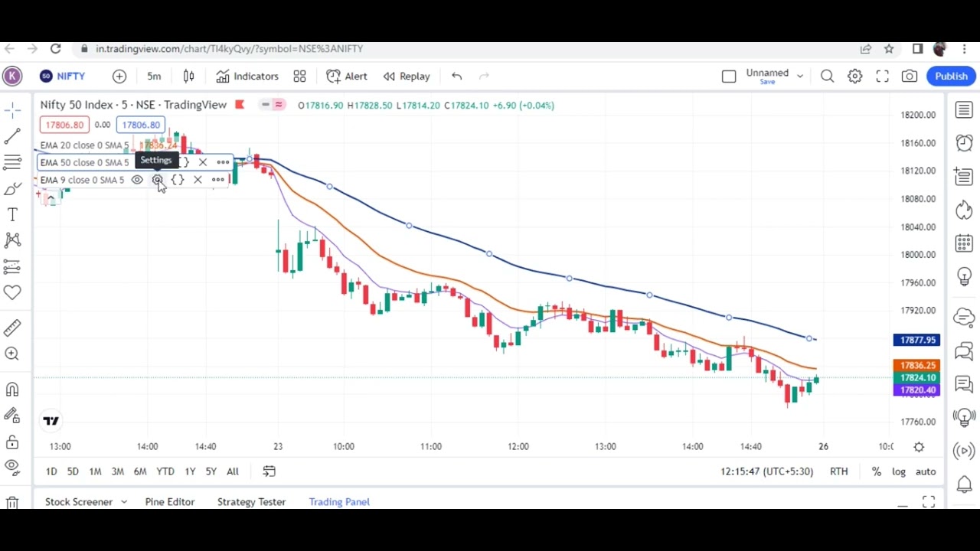
Task: Take a chart snapshot with camera
Action: click(910, 76)
